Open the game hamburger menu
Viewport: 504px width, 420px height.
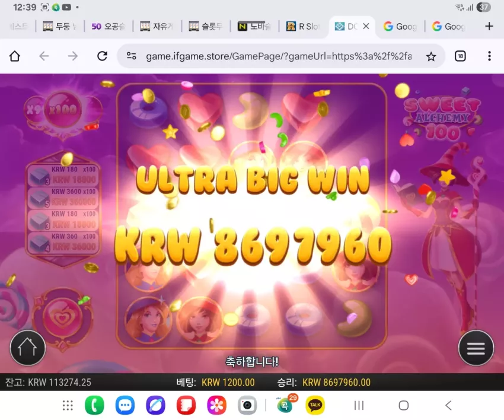[x=476, y=348]
